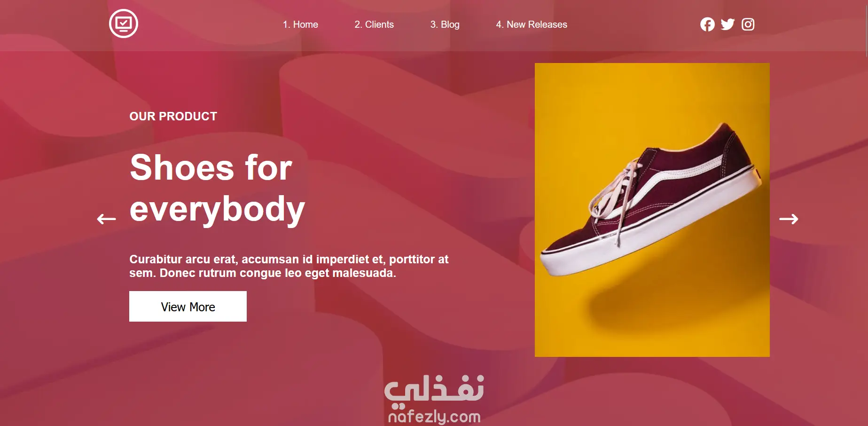Open the Instagram camera icon
The width and height of the screenshot is (868, 426).
tap(748, 24)
